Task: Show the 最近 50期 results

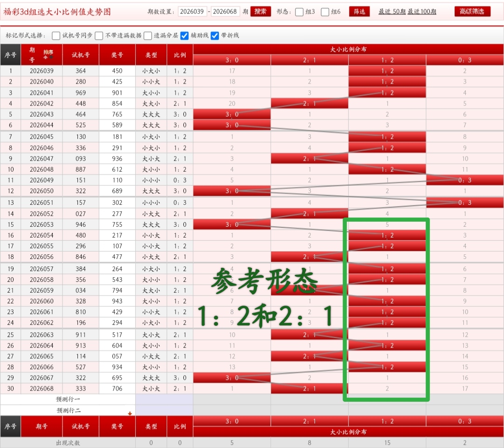Action: pyautogui.click(x=392, y=12)
